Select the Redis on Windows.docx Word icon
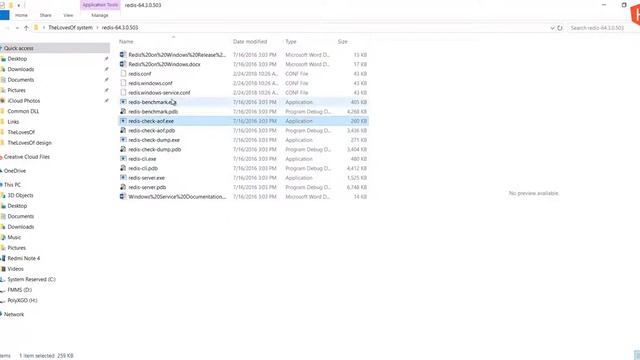Image resolution: width=640 pixels, height=360 pixels. click(x=123, y=64)
